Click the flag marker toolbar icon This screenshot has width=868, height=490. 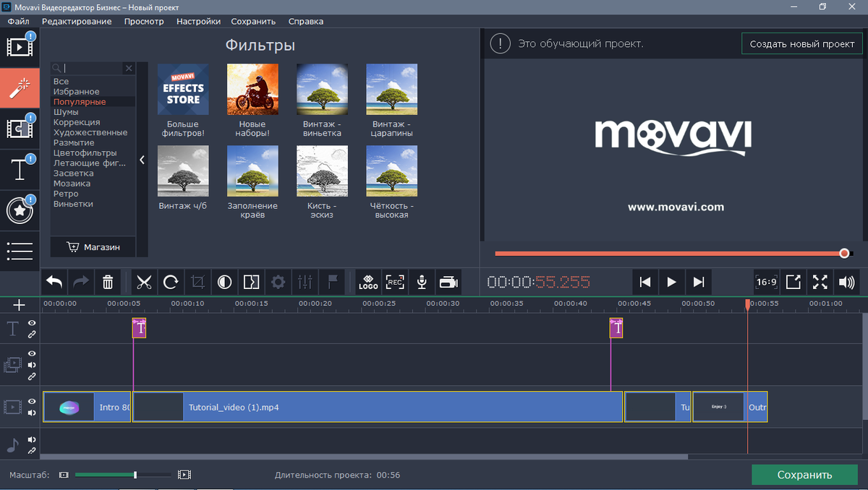[332, 282]
